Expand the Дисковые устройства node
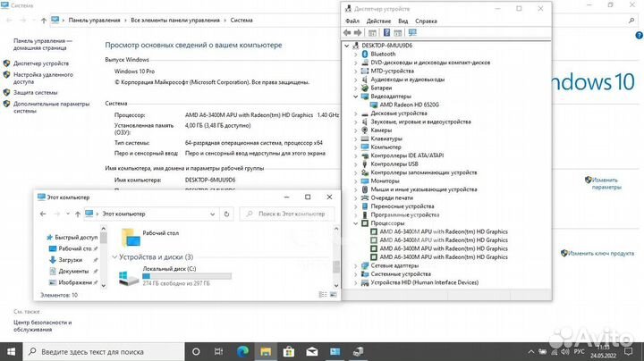Image resolution: width=644 pixels, height=361 pixels. 356,113
